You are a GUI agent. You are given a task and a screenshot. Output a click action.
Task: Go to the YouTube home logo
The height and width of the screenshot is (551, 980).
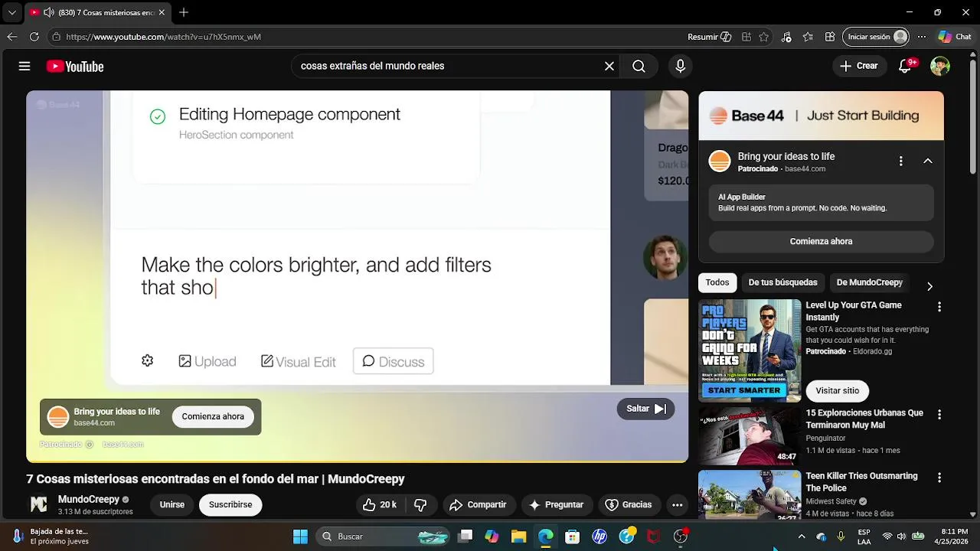click(75, 67)
